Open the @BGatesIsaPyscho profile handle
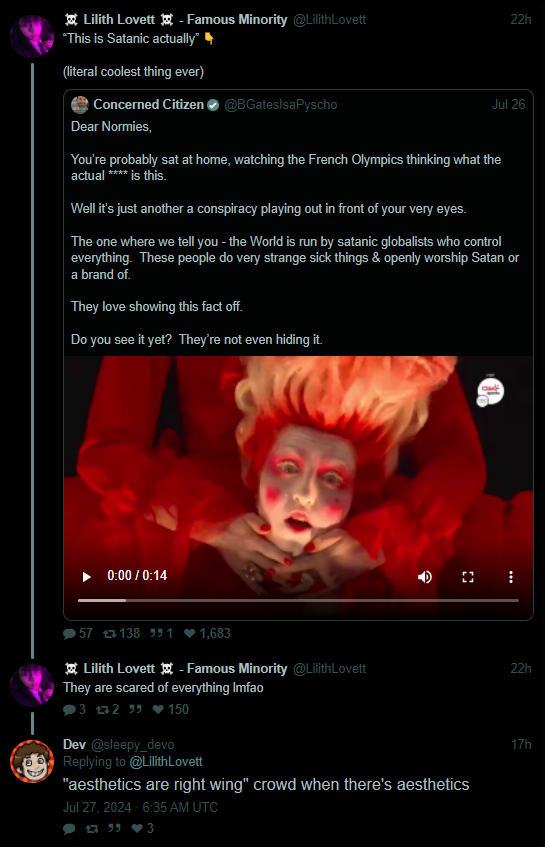The width and height of the screenshot is (545, 847). click(280, 104)
